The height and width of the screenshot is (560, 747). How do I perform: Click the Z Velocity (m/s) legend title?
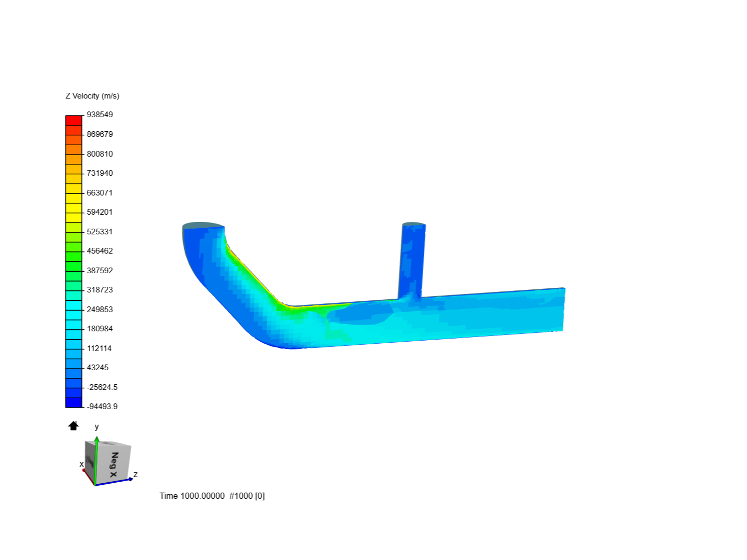pyautogui.click(x=92, y=95)
